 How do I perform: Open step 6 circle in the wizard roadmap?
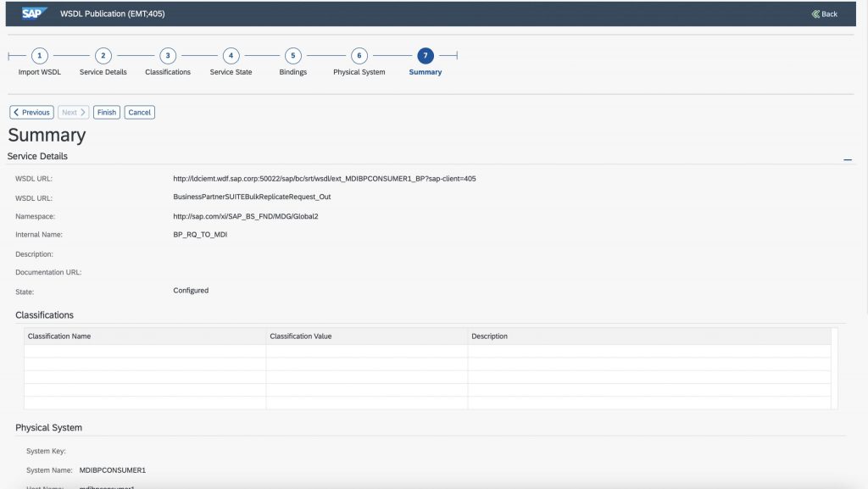pos(359,56)
